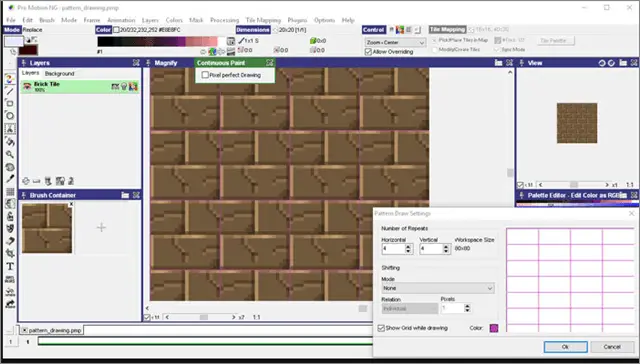
Task: Open the Shifting Mode dropdown
Action: 438,288
